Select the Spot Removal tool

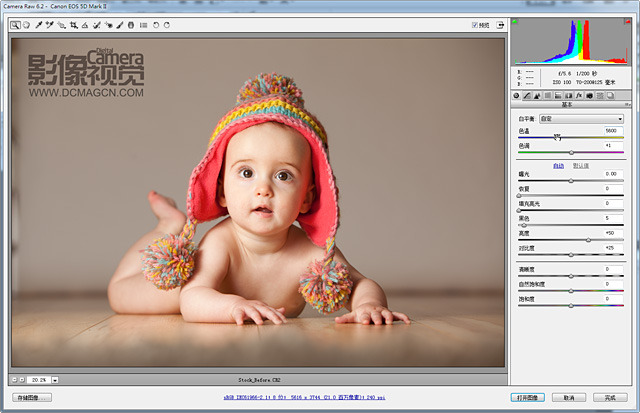[x=97, y=25]
